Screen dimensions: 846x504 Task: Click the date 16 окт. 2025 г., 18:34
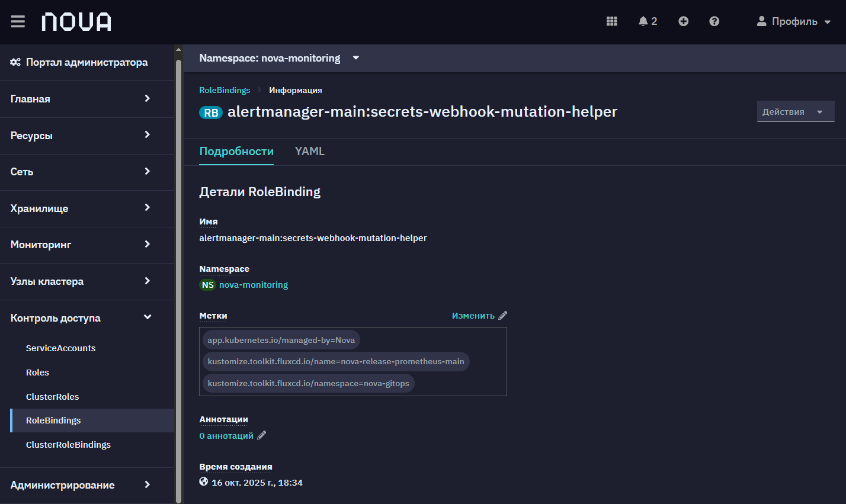click(257, 483)
